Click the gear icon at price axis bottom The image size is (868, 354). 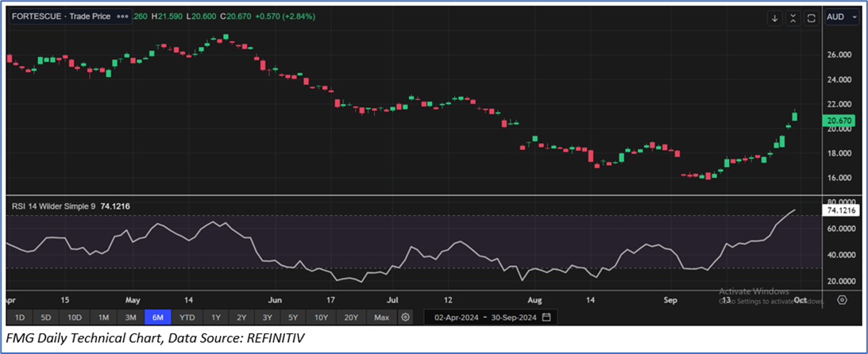point(842,300)
